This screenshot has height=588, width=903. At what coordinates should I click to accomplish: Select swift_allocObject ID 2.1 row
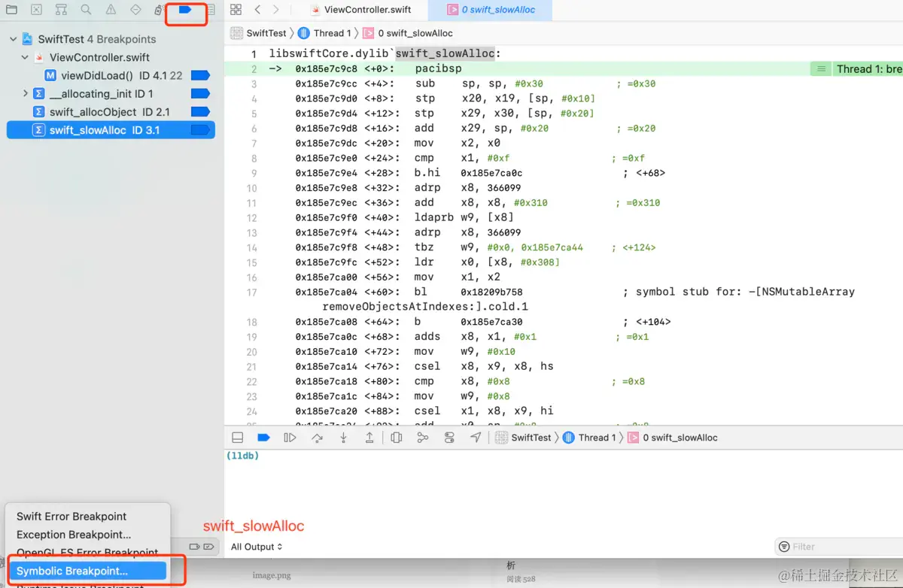point(111,112)
